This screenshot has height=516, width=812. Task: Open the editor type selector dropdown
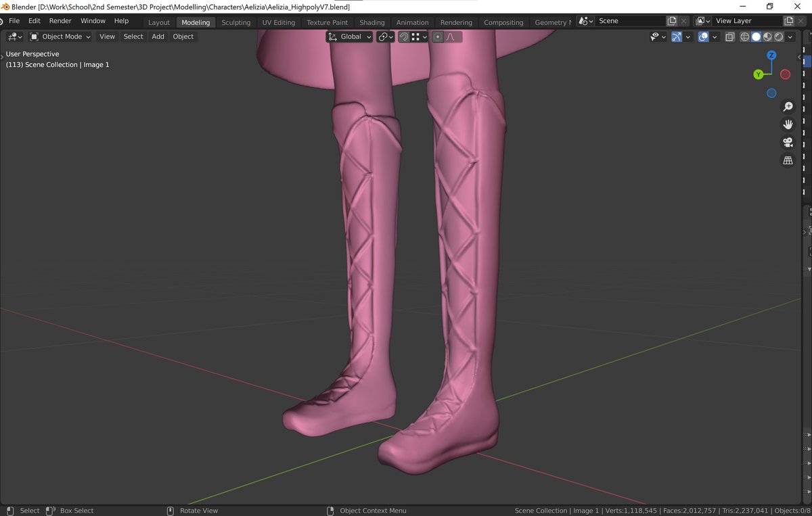(15, 37)
